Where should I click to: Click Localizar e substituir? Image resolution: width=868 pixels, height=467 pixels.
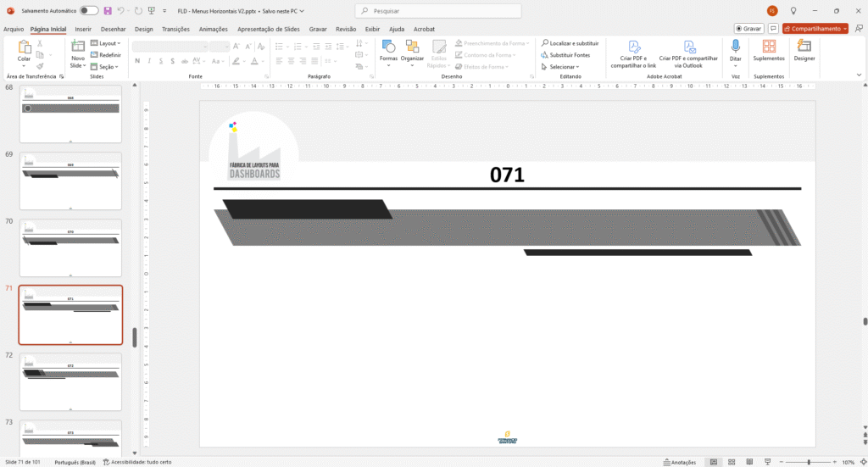570,42
